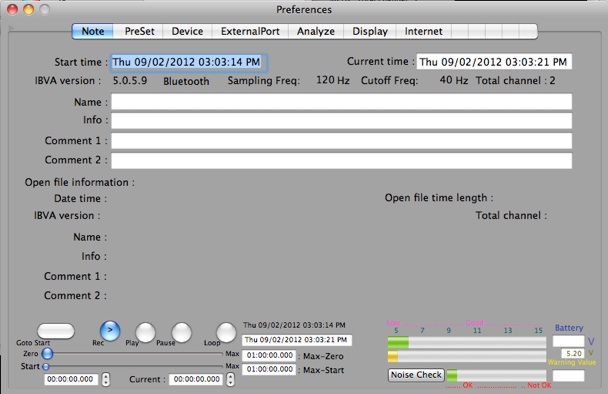Click the 5.0.5.9 version number
608x394 pixels.
130,80
